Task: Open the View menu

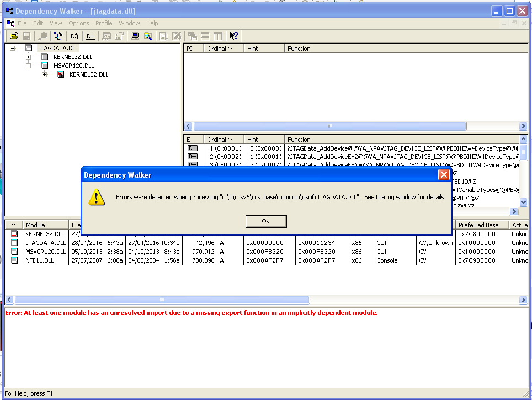Action: pyautogui.click(x=56, y=23)
